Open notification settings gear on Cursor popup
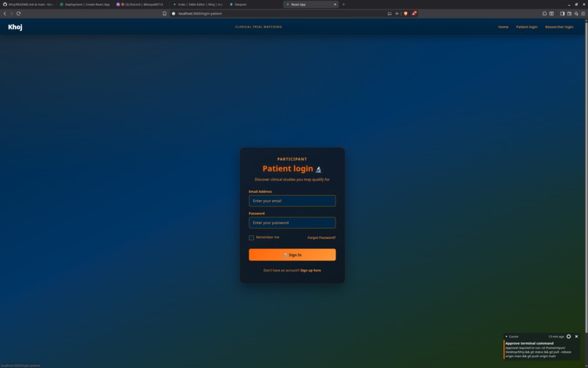 tap(568, 337)
